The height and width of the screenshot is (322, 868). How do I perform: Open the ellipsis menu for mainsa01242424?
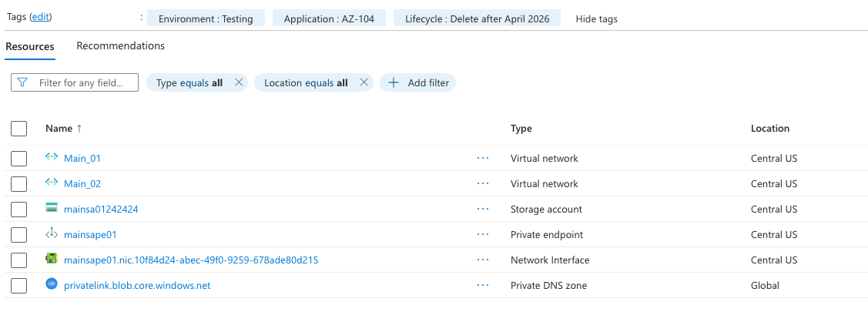tap(483, 209)
